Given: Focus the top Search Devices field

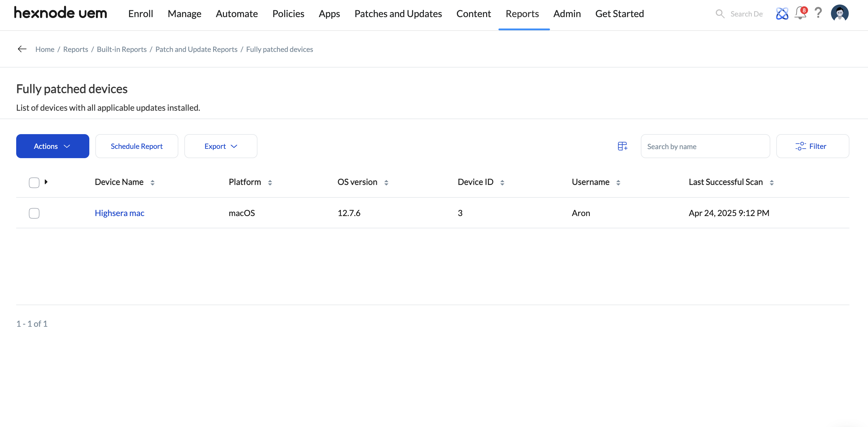Looking at the screenshot, I should coord(747,14).
